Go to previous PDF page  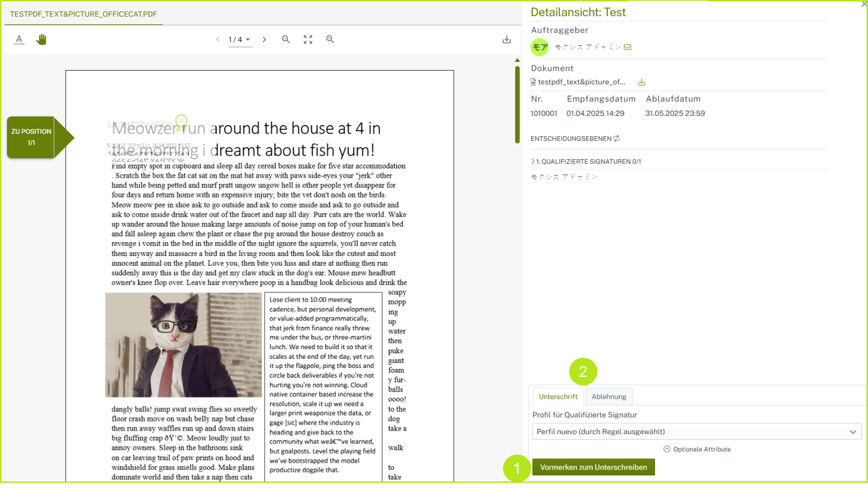click(x=218, y=39)
